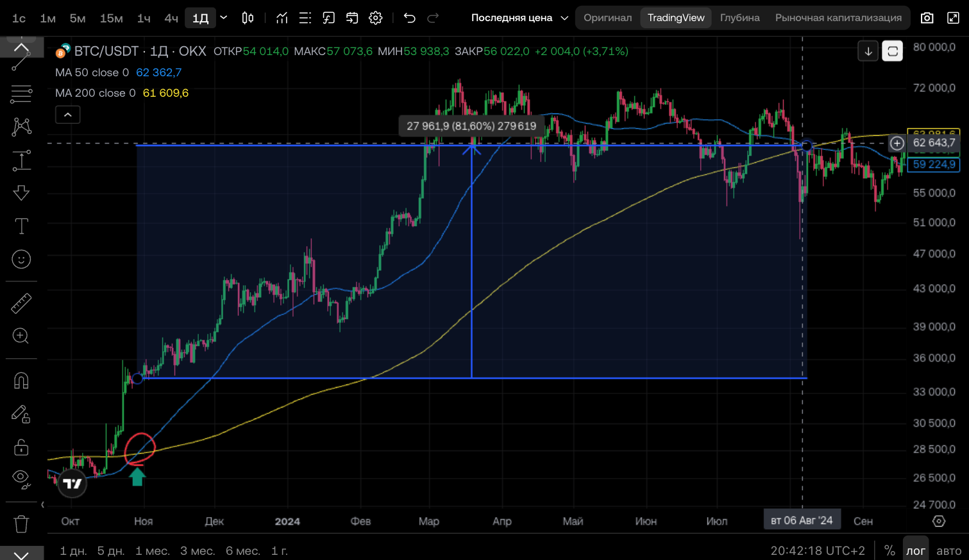Expand the drawing toolbar downward chevron

(21, 554)
